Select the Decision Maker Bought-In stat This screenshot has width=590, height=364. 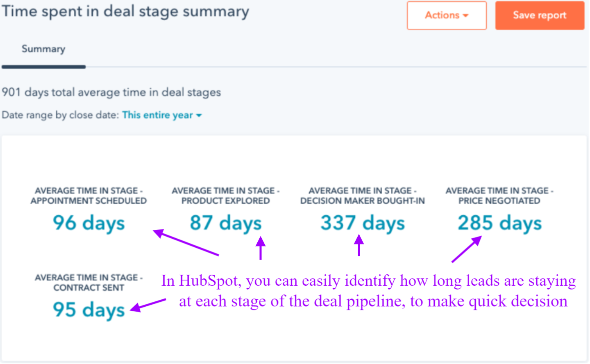click(x=362, y=223)
